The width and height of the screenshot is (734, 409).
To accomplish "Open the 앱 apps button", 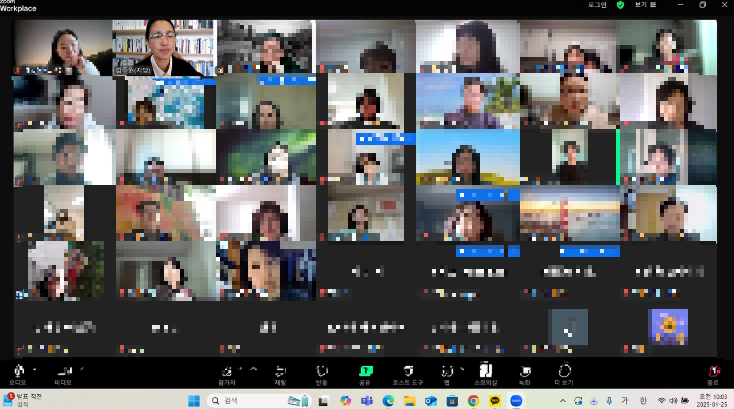I will pos(447,374).
